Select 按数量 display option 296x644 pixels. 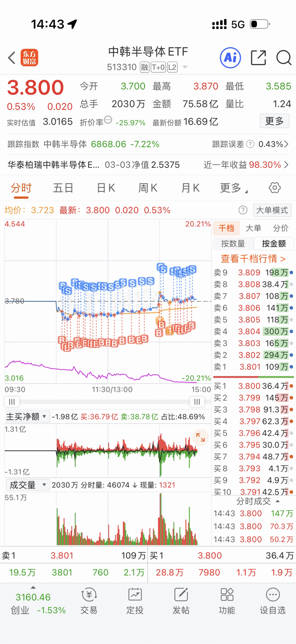[x=233, y=244]
